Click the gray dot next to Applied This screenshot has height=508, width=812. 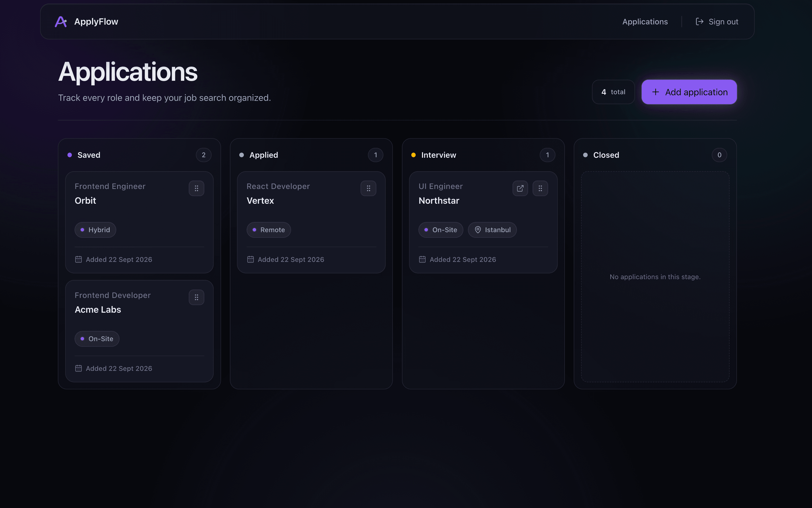(x=241, y=155)
